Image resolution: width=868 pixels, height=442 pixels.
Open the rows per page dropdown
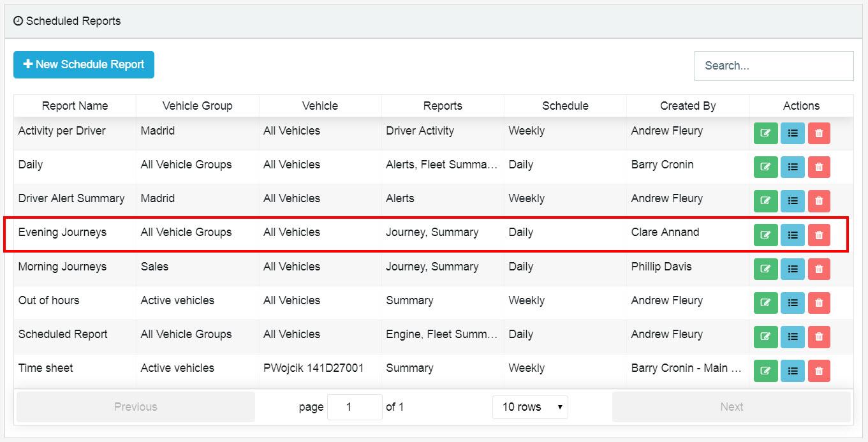(529, 407)
